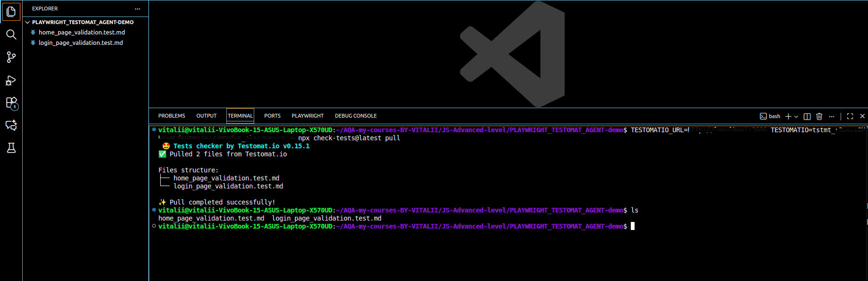This screenshot has width=868, height=281.
Task: Switch to the PLAYWRIGHT panel tab
Action: pyautogui.click(x=308, y=116)
